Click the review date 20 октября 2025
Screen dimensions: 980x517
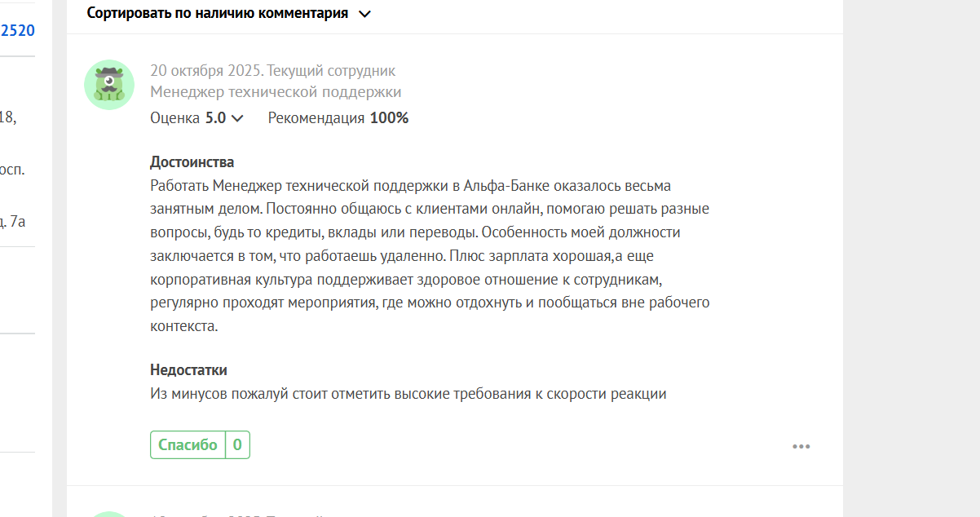(x=205, y=71)
